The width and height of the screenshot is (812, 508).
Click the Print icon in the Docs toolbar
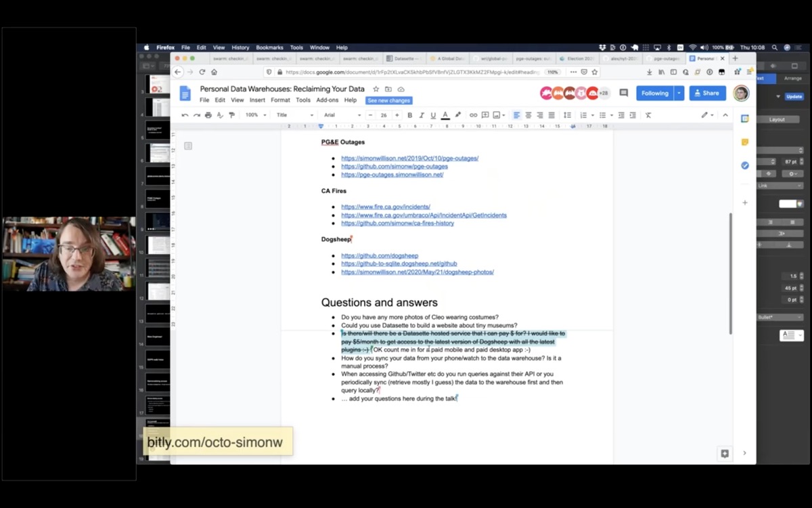coord(208,115)
